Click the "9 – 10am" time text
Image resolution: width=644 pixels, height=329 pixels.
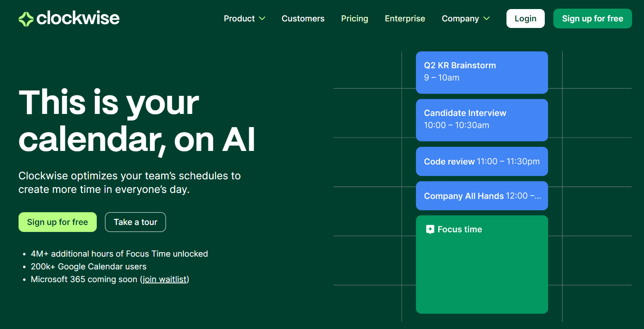coord(441,78)
